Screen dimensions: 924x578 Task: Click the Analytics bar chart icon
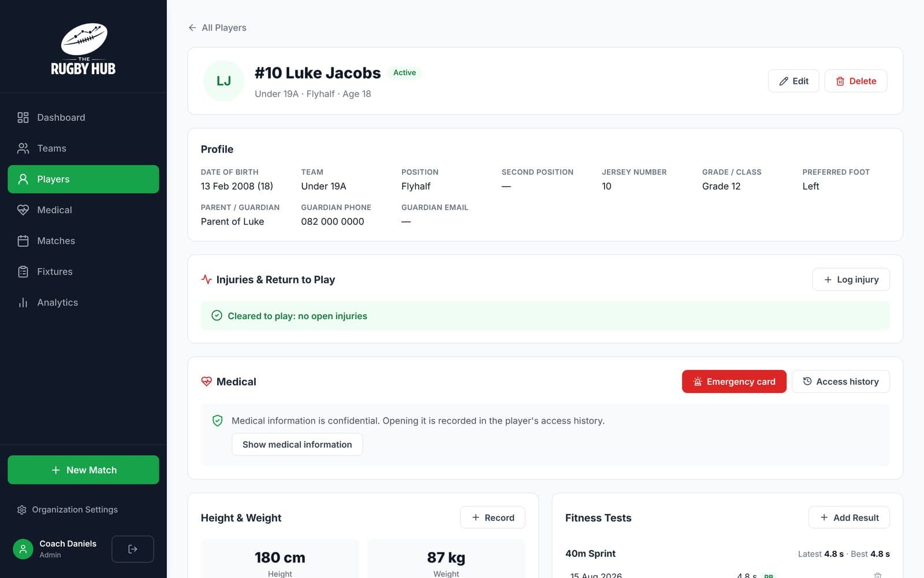pos(23,302)
